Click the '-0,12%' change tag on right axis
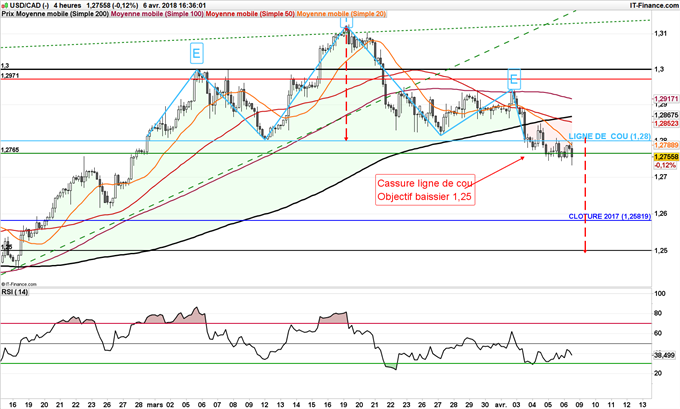Viewport: 680px width, 409px height. pos(665,165)
